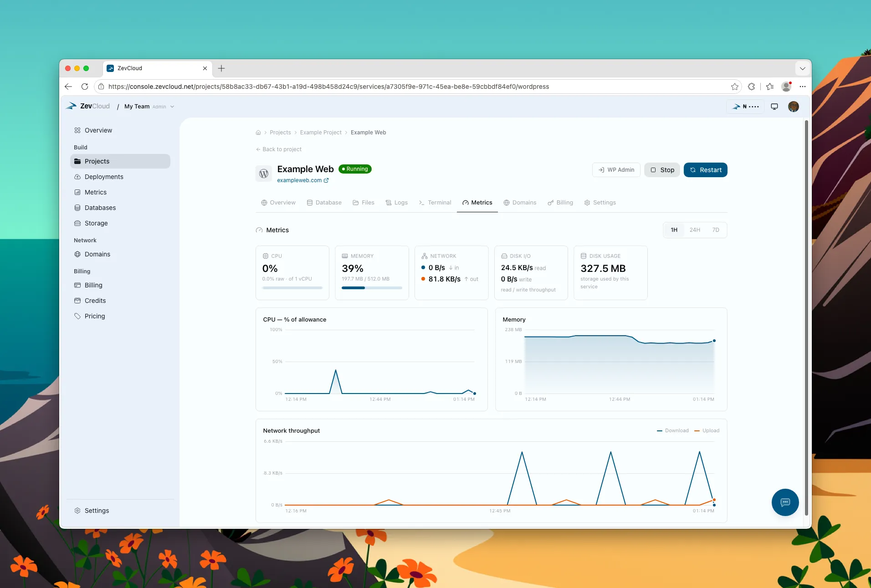Click the Disk Usage 327.5 MB value
This screenshot has width=871, height=588.
[x=603, y=269]
